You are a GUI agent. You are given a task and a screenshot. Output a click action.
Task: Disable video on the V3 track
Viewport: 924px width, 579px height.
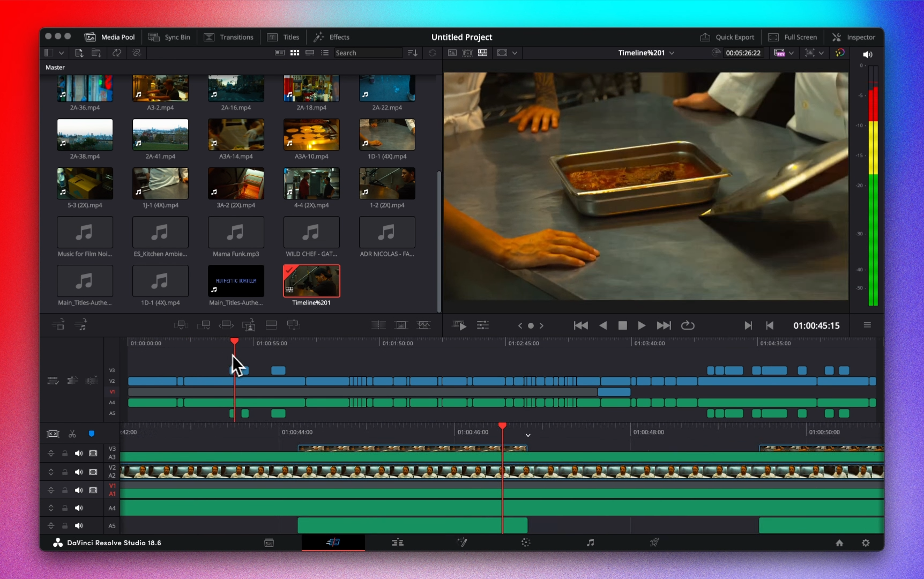(93, 454)
